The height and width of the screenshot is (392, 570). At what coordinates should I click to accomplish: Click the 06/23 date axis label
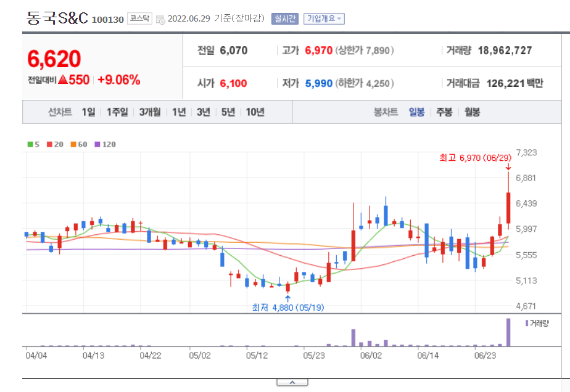pyautogui.click(x=485, y=356)
